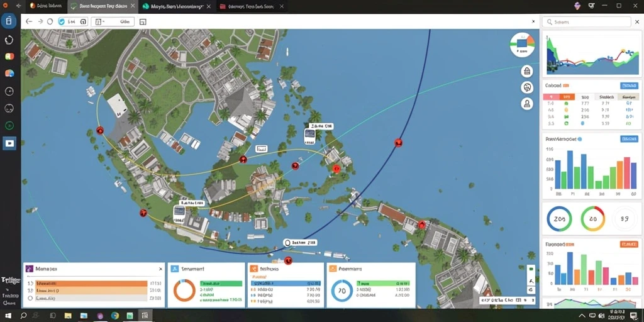Select the green highlighted row in fourth bottom panel

point(383,284)
